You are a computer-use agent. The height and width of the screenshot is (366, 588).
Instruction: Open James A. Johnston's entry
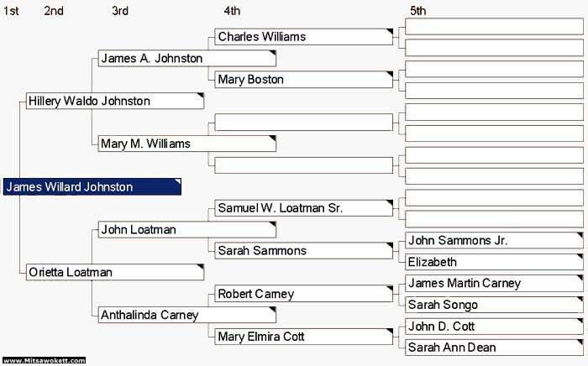(186, 59)
